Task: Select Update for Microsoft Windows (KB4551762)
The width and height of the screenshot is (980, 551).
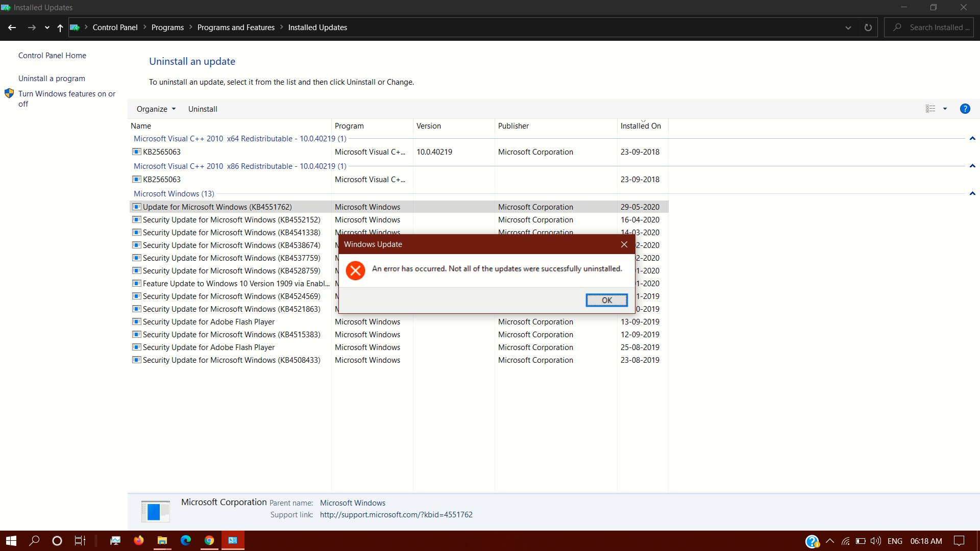Action: point(399,207)
